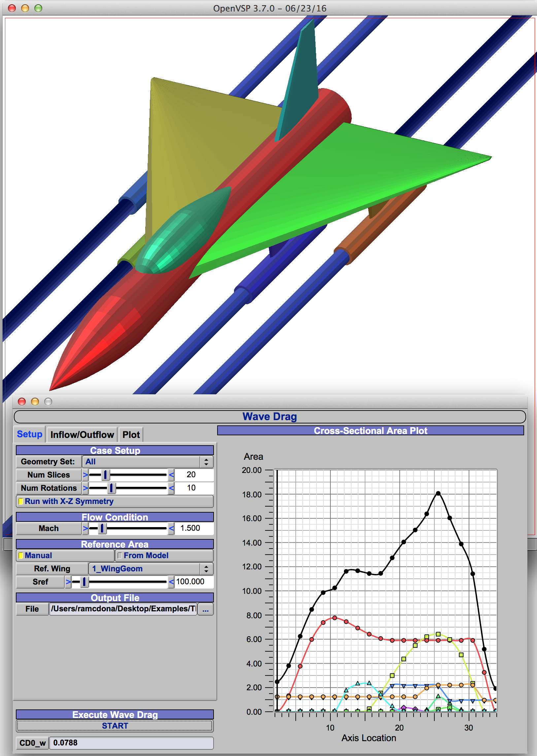537x756 pixels.
Task: Click the Geometry Set label
Action: (x=49, y=461)
